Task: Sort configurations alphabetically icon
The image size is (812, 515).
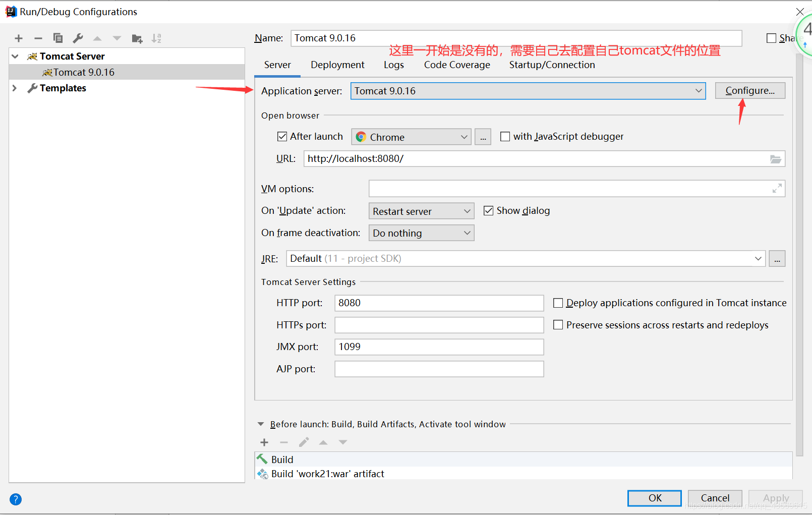Action: (x=157, y=38)
